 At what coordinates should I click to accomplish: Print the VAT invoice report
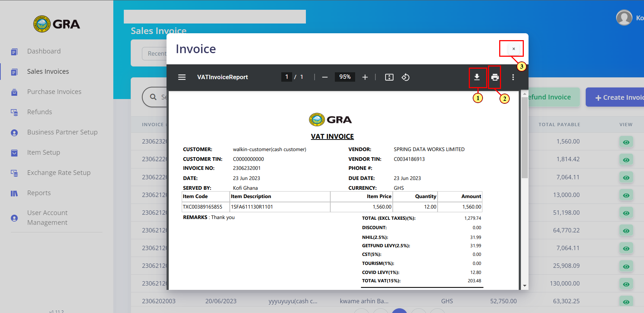click(495, 77)
